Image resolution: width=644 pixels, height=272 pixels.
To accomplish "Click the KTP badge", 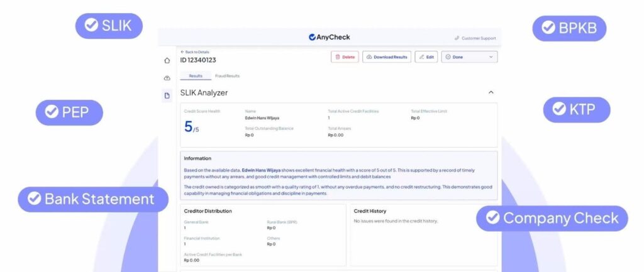I will (x=577, y=109).
